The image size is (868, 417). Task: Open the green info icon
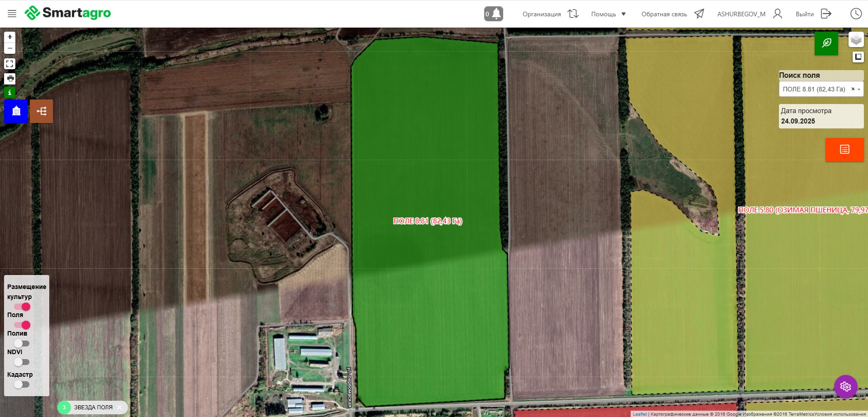click(x=9, y=92)
